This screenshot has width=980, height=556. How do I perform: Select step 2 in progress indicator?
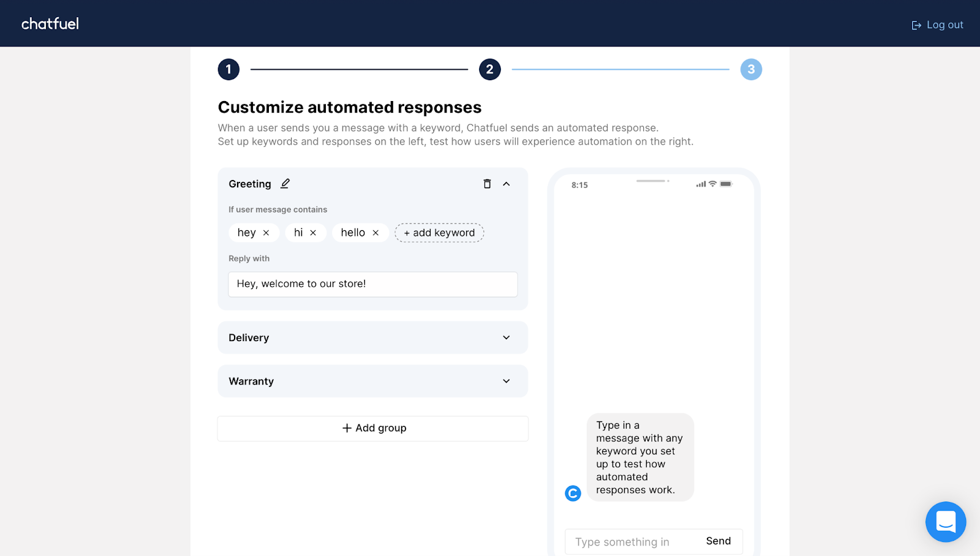click(489, 69)
